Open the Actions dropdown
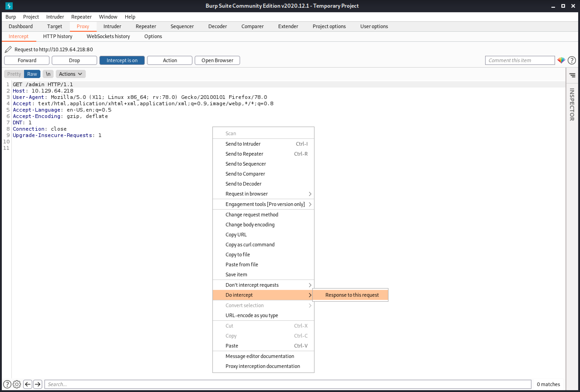Screen dimensions: 580x392 click(71, 74)
